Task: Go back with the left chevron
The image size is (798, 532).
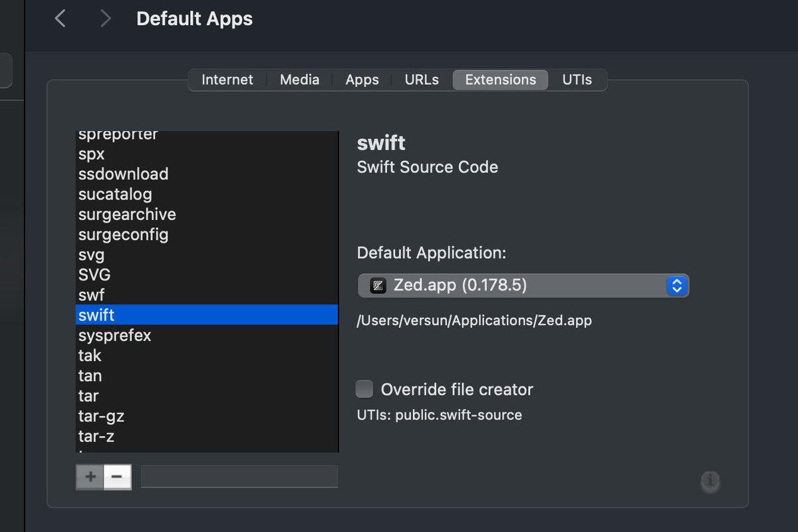Action: tap(60, 19)
